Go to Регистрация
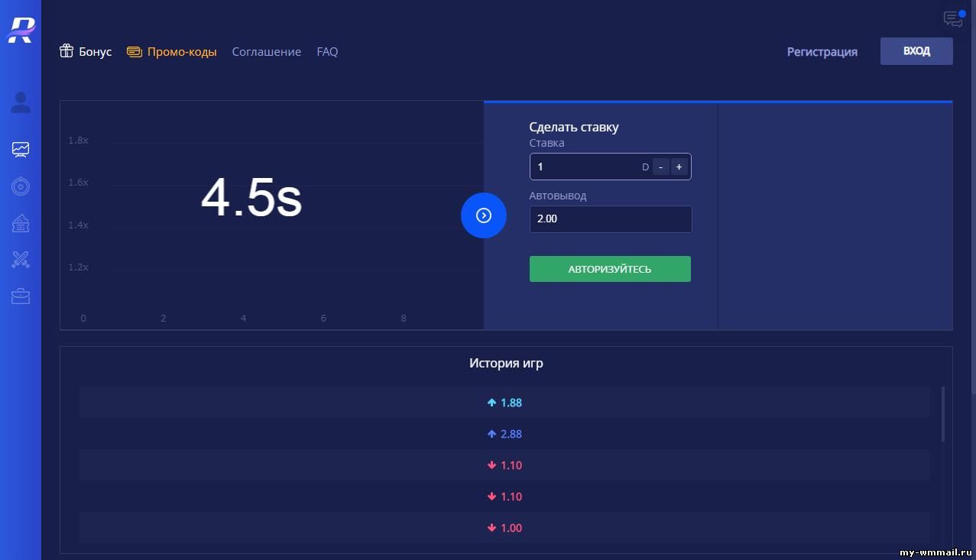The height and width of the screenshot is (560, 976). tap(822, 52)
